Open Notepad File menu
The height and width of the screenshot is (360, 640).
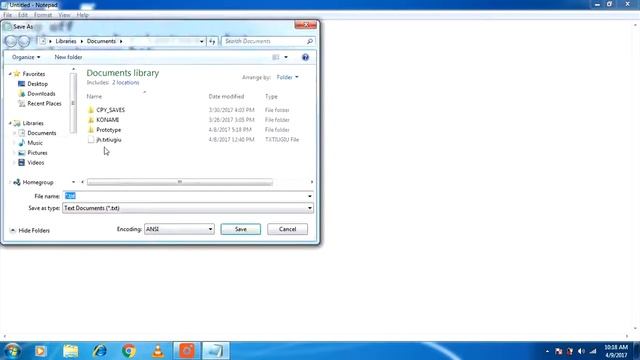tap(7, 15)
